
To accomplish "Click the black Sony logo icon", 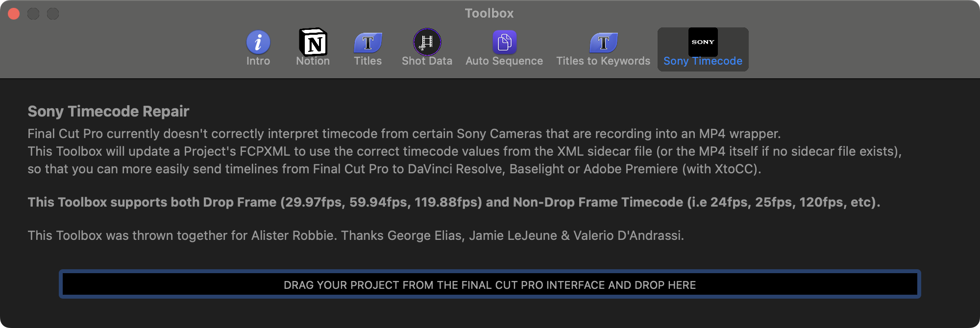I will [x=703, y=42].
